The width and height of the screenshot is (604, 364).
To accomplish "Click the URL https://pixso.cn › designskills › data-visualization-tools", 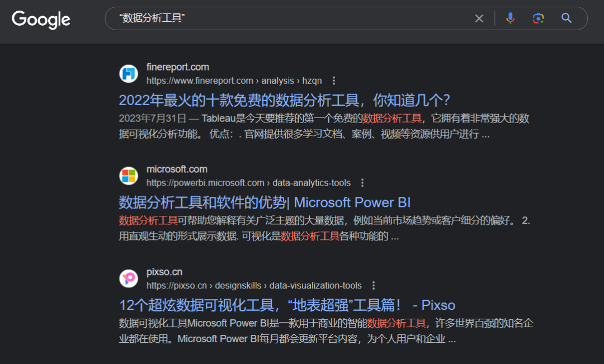I will [254, 285].
